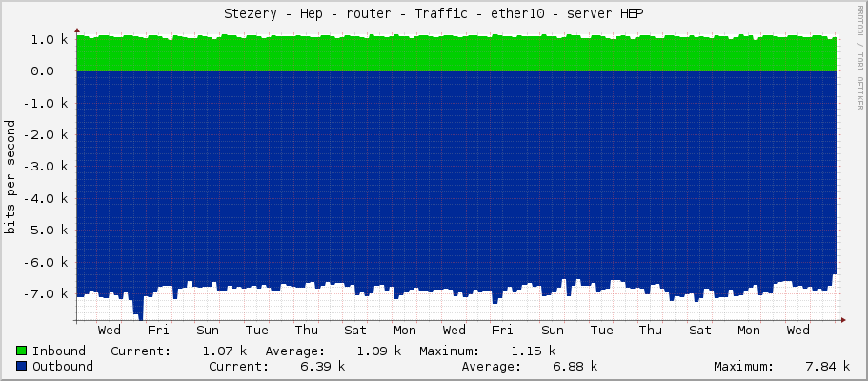Click the Inbound legend label
Image resolution: width=868 pixels, height=381 pixels.
click(59, 351)
